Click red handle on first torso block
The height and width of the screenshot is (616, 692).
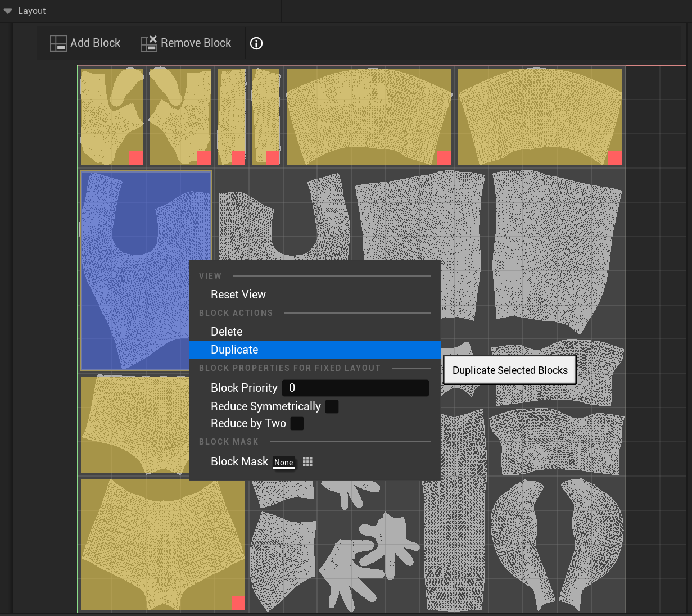(135, 157)
